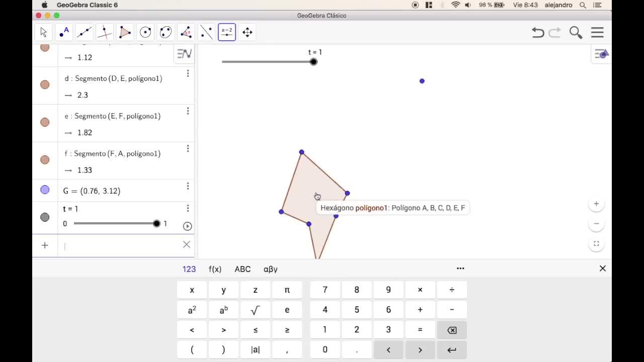
Task: Clear the algebra input row
Action: [x=187, y=244]
